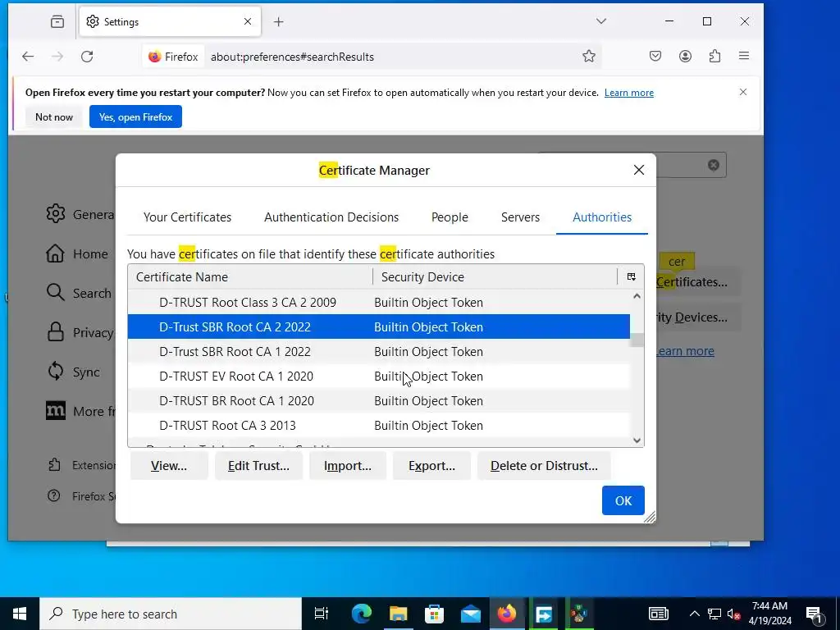The width and height of the screenshot is (840, 630).
Task: Select the Authorities tab
Action: [602, 217]
